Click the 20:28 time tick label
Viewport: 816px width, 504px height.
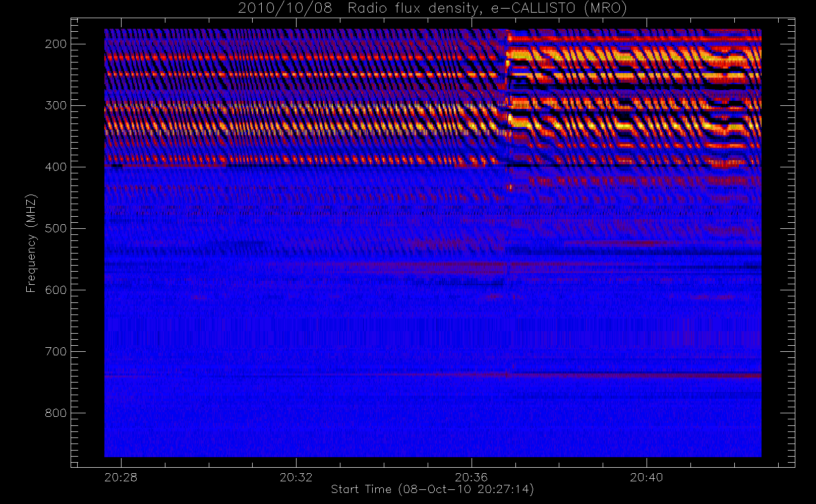[x=121, y=477]
